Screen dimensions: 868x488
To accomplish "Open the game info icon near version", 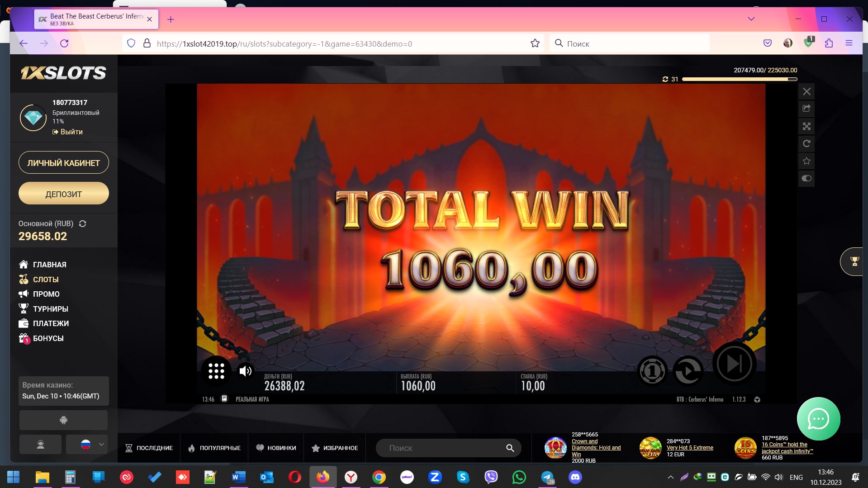I will tap(757, 400).
